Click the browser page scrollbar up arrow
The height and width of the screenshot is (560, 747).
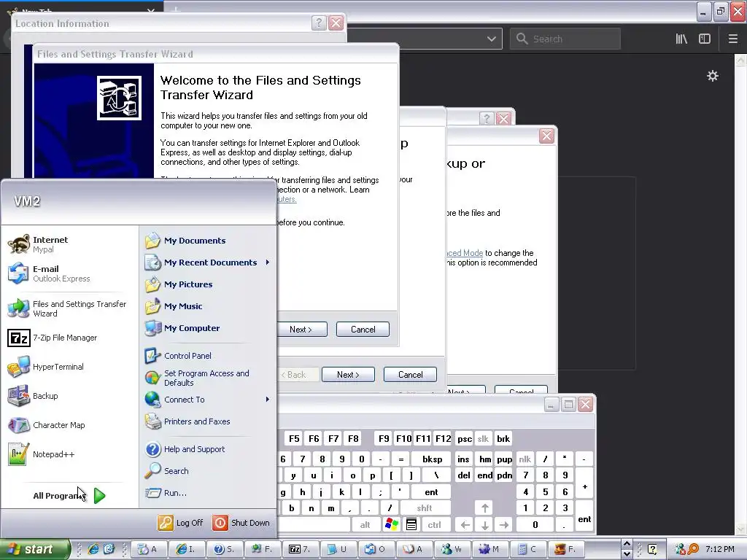coord(741,60)
